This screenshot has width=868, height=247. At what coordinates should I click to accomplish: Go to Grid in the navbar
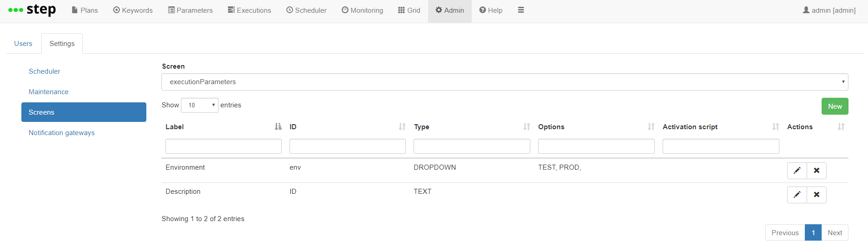(409, 10)
